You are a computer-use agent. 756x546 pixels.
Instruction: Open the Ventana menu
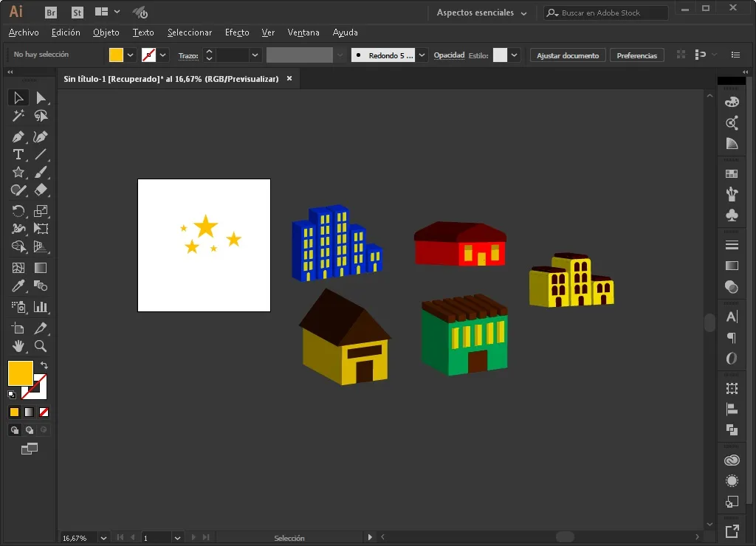[303, 32]
